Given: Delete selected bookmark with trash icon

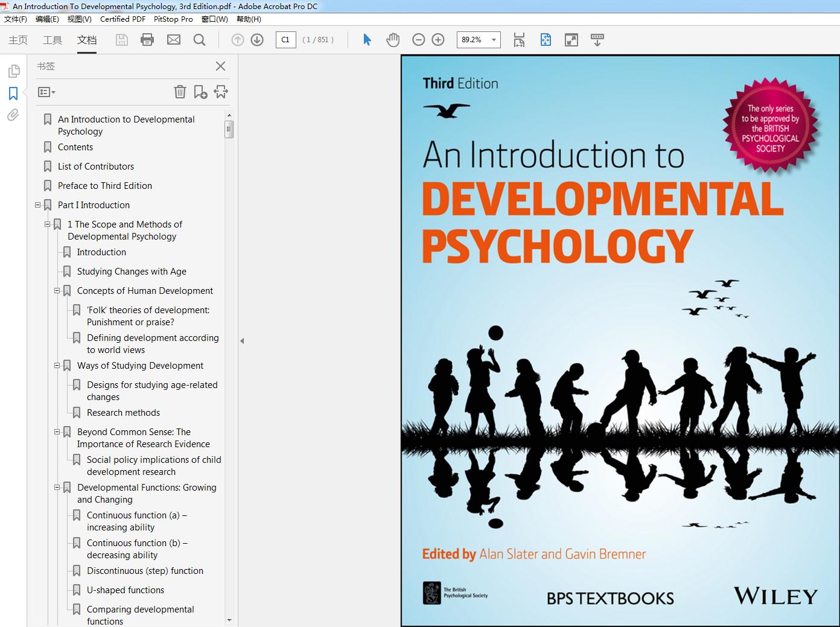Looking at the screenshot, I should pyautogui.click(x=180, y=92).
